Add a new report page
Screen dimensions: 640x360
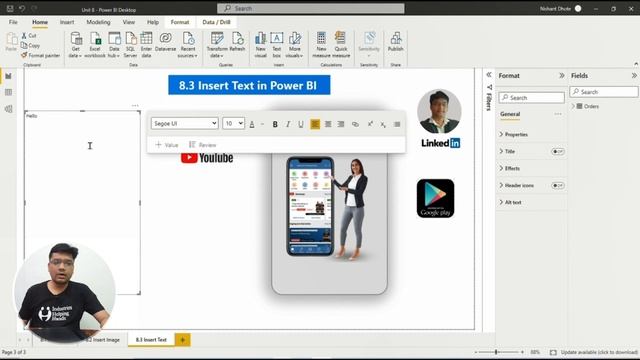pos(182,340)
